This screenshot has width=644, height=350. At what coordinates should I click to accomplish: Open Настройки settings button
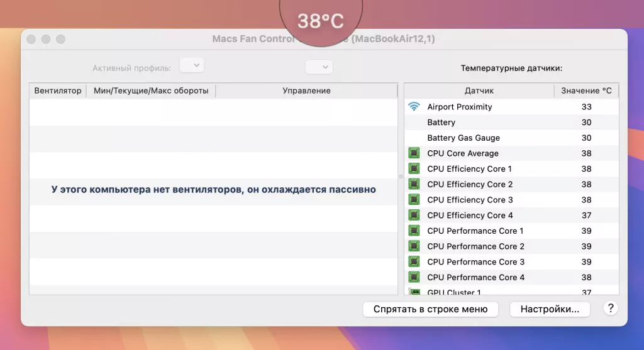click(550, 309)
